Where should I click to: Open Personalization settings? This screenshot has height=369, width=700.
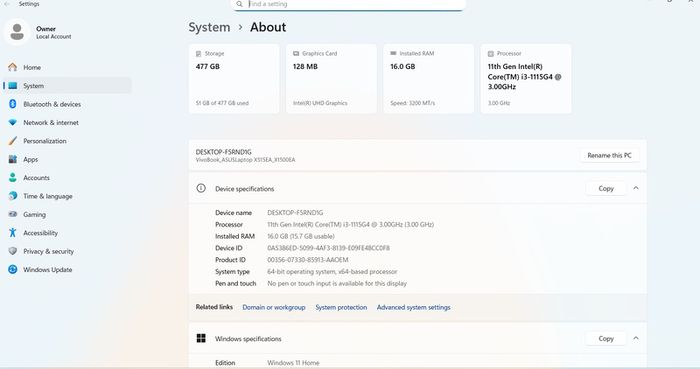(67, 141)
